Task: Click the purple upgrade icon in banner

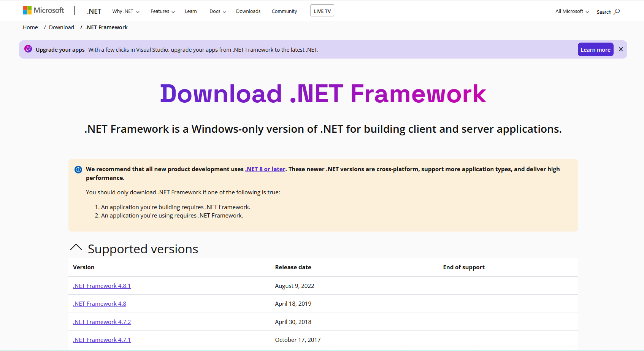Action: tap(28, 49)
